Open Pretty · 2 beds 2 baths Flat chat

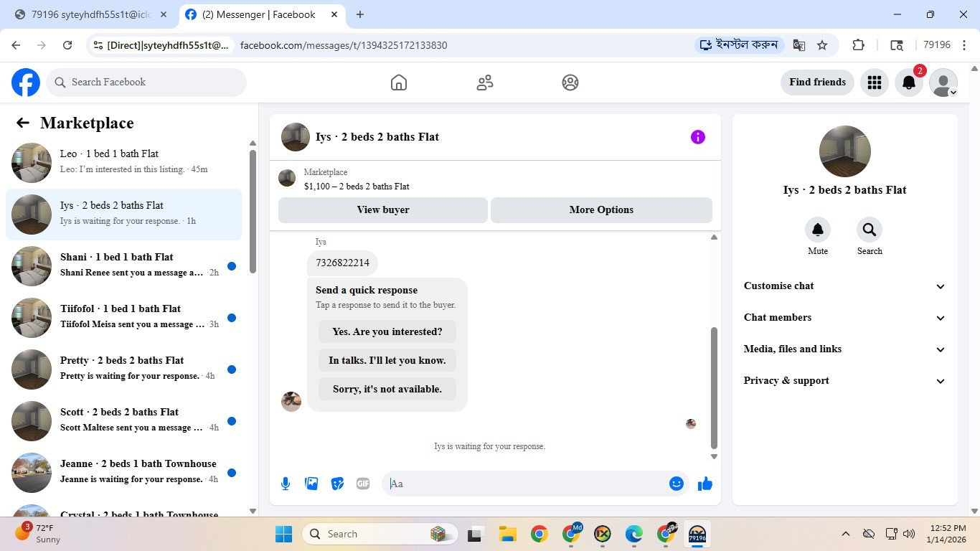pyautogui.click(x=124, y=369)
